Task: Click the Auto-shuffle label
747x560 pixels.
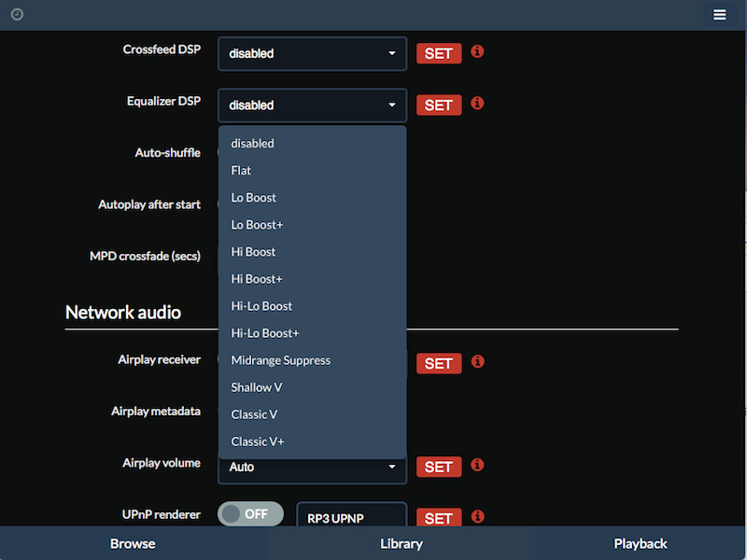Action: [x=168, y=153]
